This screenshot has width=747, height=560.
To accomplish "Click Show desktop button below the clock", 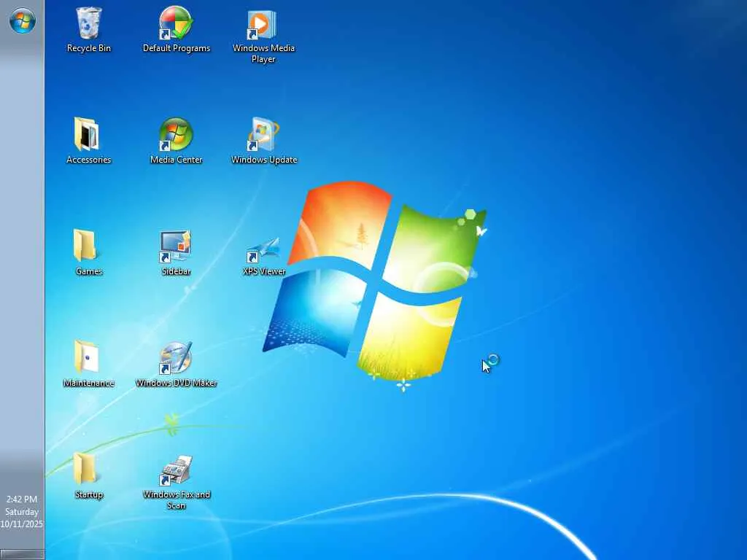I will [x=22, y=554].
